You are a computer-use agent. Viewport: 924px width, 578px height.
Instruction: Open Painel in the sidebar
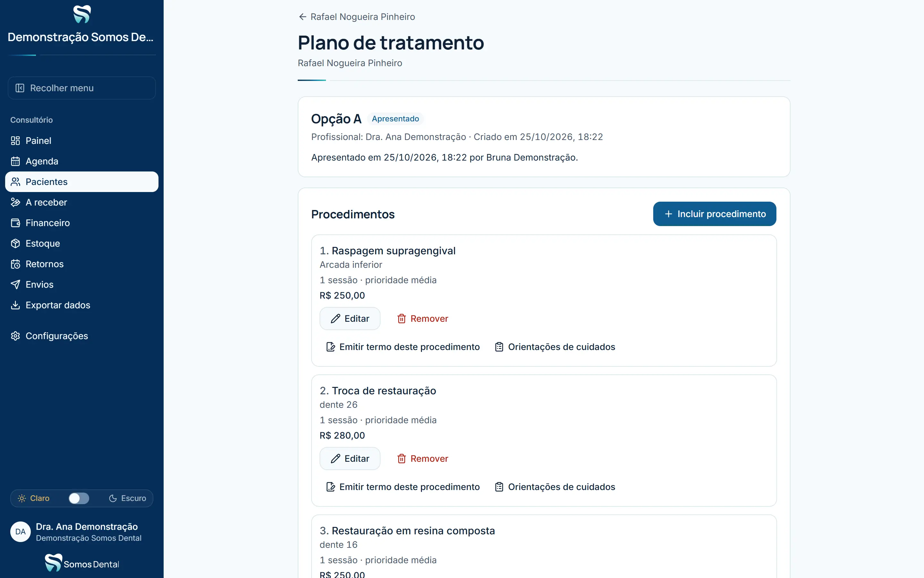click(82, 141)
